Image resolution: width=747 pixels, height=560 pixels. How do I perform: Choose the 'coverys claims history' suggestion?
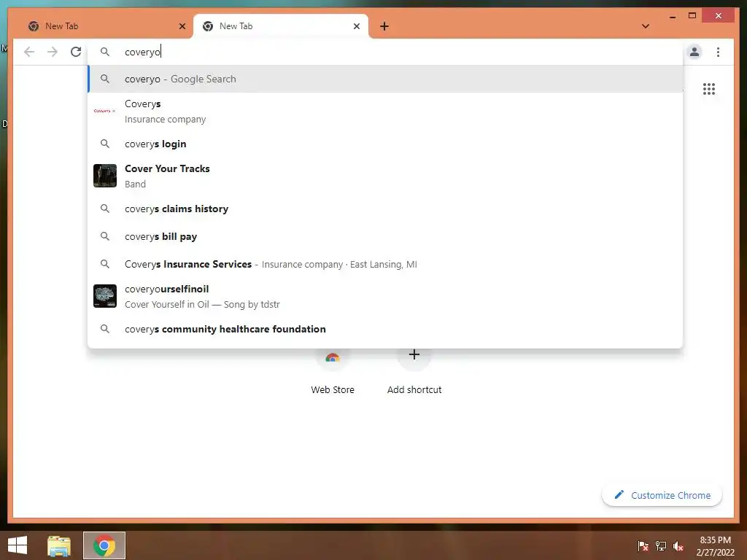[x=385, y=209]
